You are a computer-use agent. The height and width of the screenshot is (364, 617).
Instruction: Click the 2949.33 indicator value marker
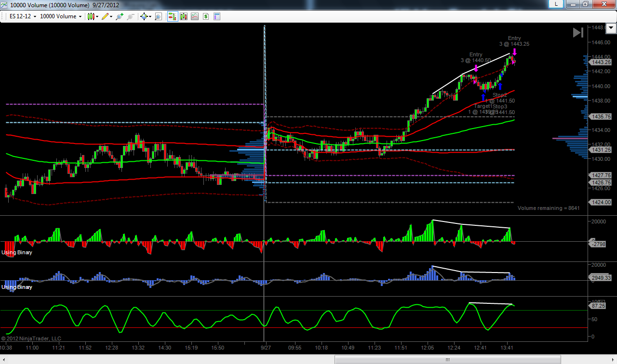601,278
